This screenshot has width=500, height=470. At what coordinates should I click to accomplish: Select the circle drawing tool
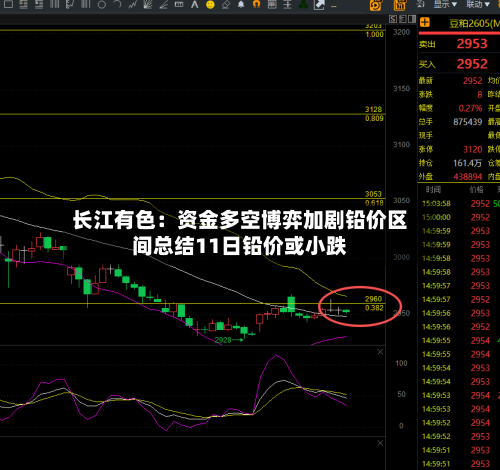(102, 5)
